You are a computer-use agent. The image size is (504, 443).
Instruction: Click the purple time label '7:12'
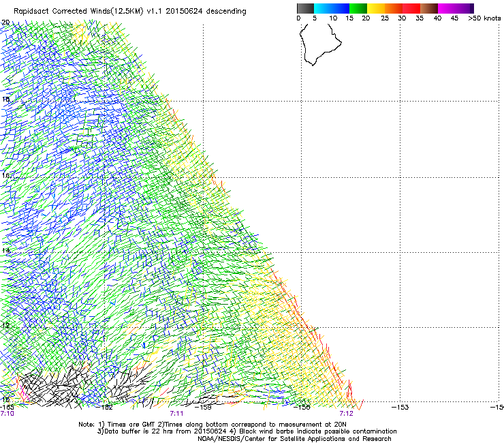(x=346, y=414)
